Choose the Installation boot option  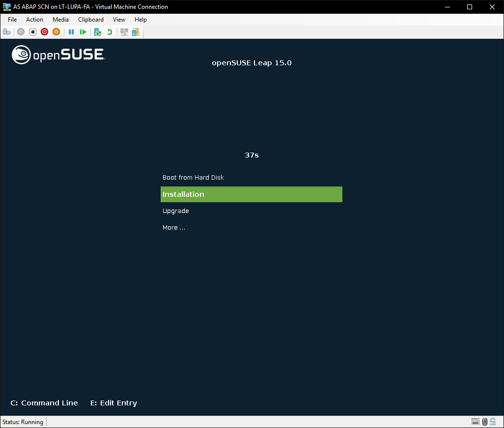pos(251,194)
